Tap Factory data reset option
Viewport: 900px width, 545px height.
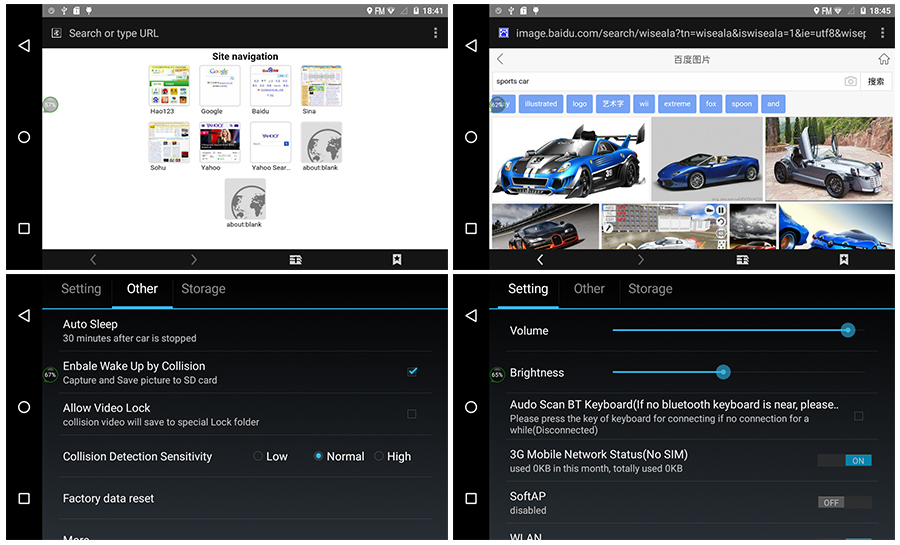(x=109, y=498)
